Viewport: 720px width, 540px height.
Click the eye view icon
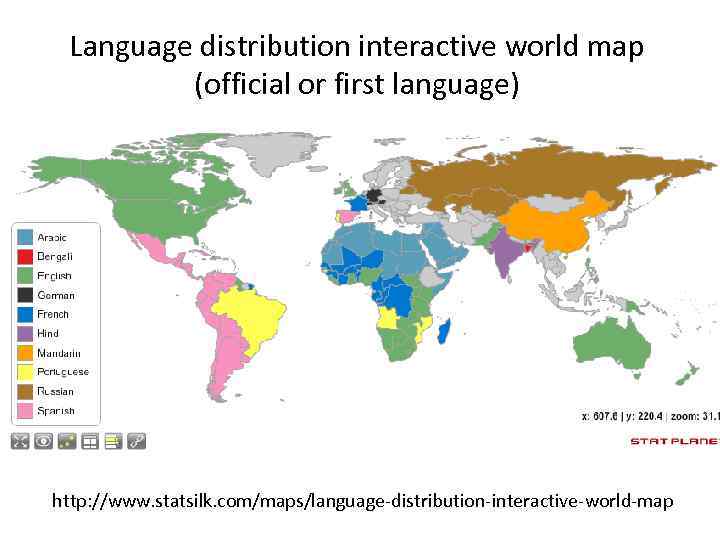[x=43, y=441]
